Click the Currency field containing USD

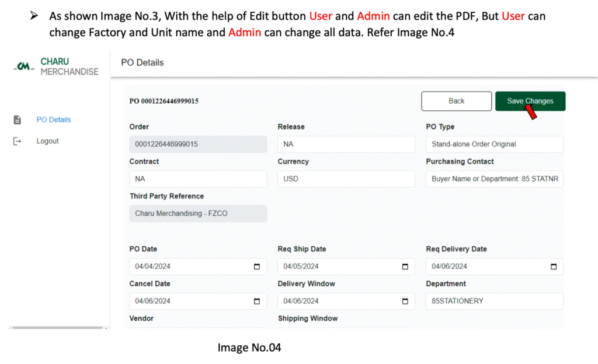point(346,179)
